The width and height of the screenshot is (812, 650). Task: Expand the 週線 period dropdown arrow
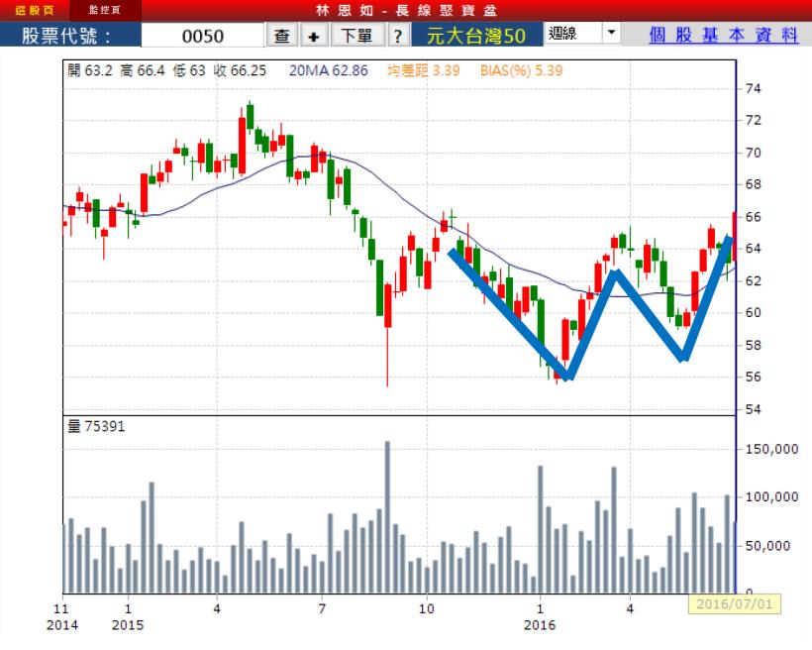pyautogui.click(x=611, y=33)
